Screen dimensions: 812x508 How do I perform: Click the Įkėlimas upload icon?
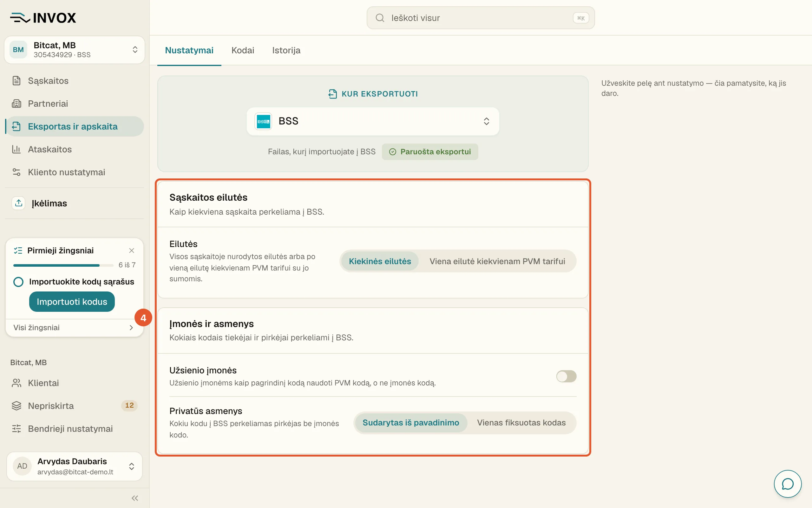(x=18, y=203)
